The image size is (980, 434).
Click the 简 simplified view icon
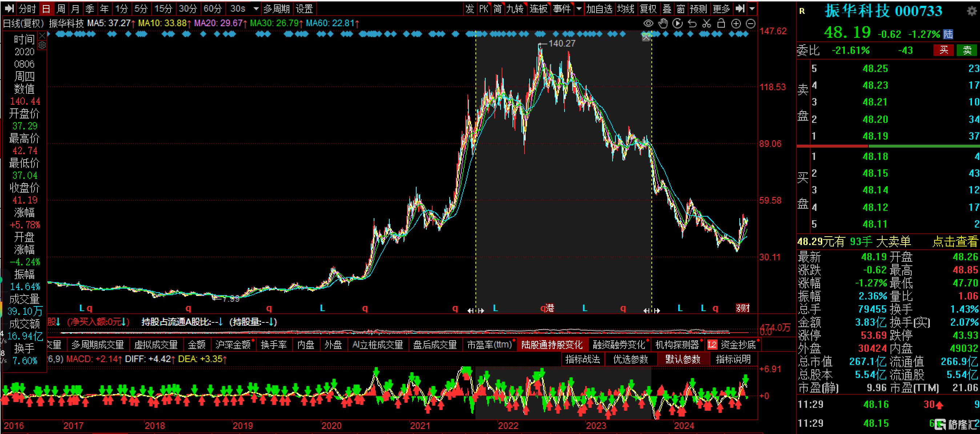point(498,8)
